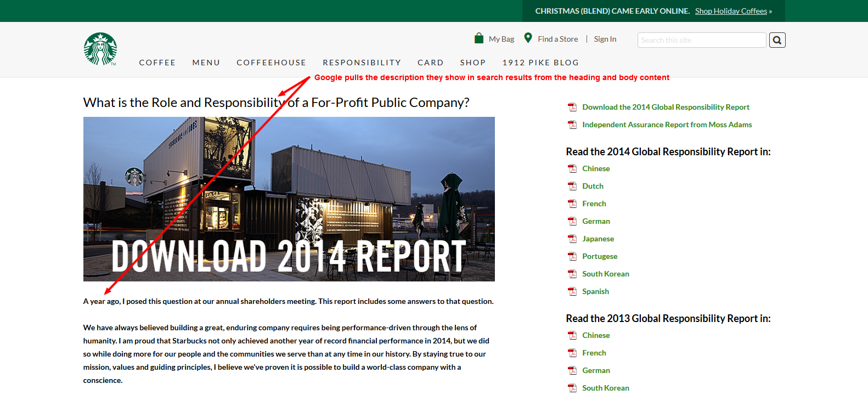Click the PDF icon next to Portugese
868x395 pixels.
tap(572, 256)
